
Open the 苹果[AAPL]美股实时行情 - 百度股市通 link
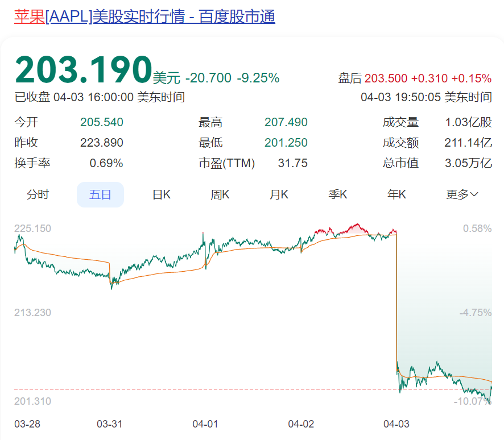pyautogui.click(x=144, y=16)
